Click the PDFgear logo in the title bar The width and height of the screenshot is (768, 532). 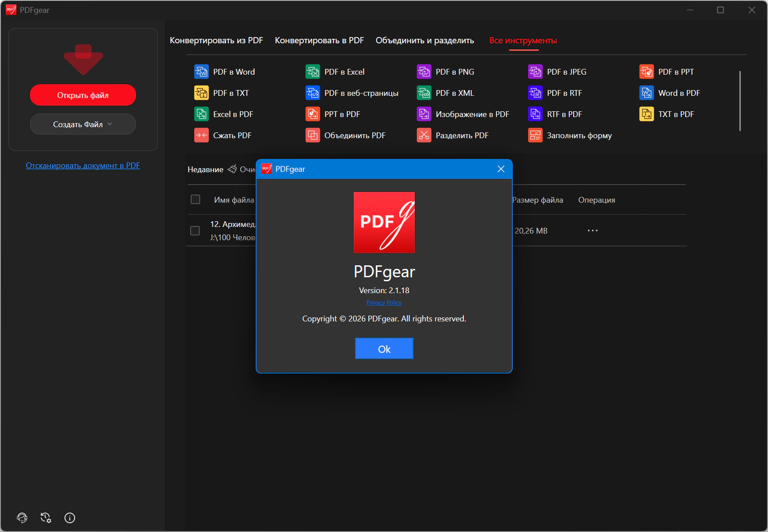(11, 10)
